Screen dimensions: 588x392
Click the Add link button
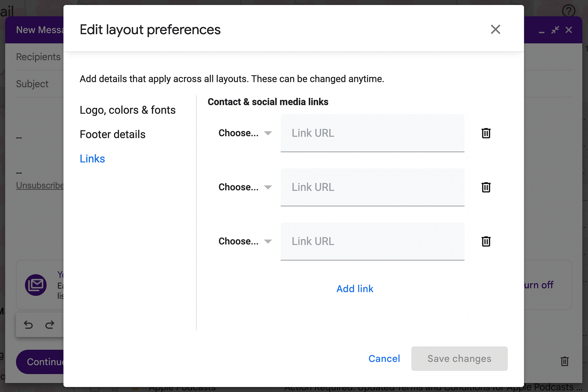point(355,289)
